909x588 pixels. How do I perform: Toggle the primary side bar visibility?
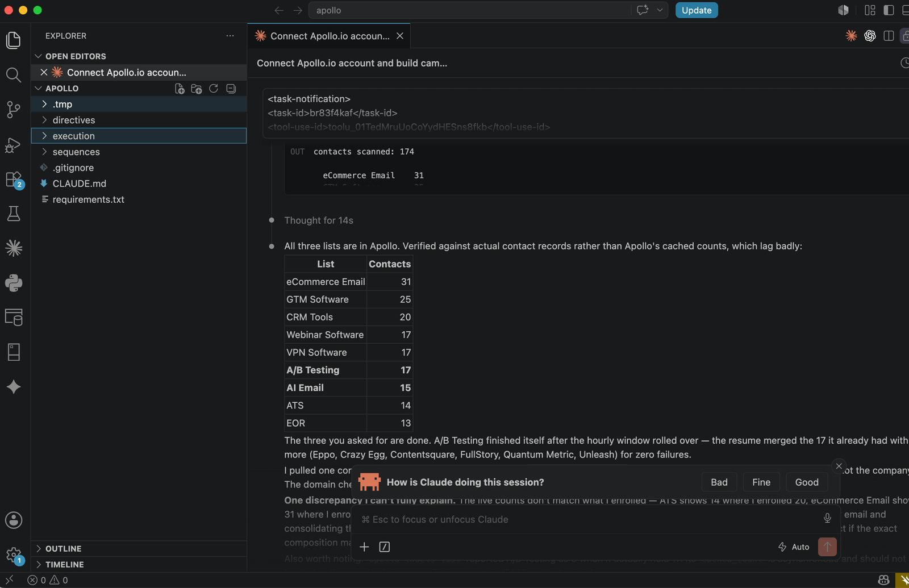point(889,10)
